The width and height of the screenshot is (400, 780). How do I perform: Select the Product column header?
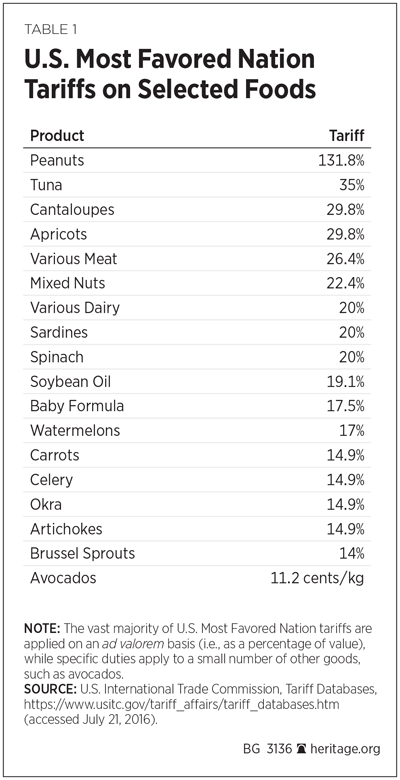57,135
